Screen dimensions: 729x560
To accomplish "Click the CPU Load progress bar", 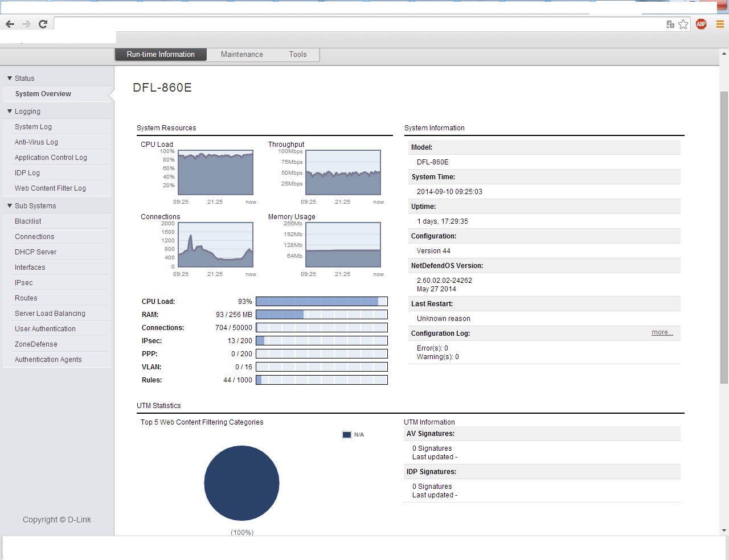I will [x=321, y=302].
